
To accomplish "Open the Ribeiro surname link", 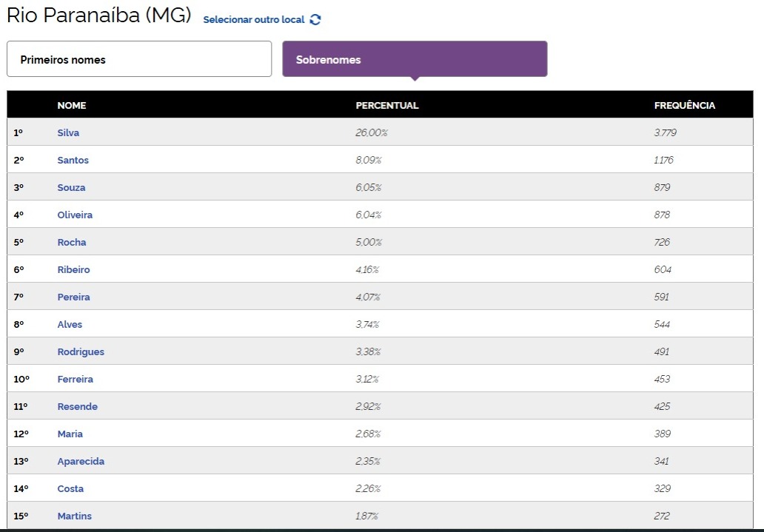I will [73, 270].
